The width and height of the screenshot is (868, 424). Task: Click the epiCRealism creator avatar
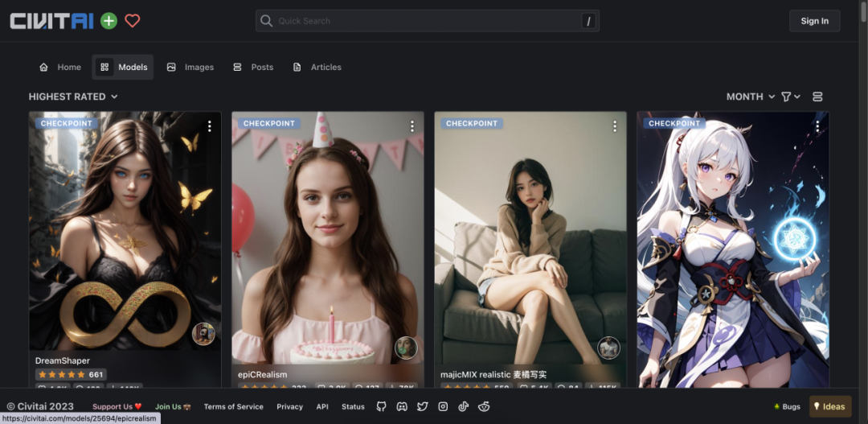coord(406,348)
